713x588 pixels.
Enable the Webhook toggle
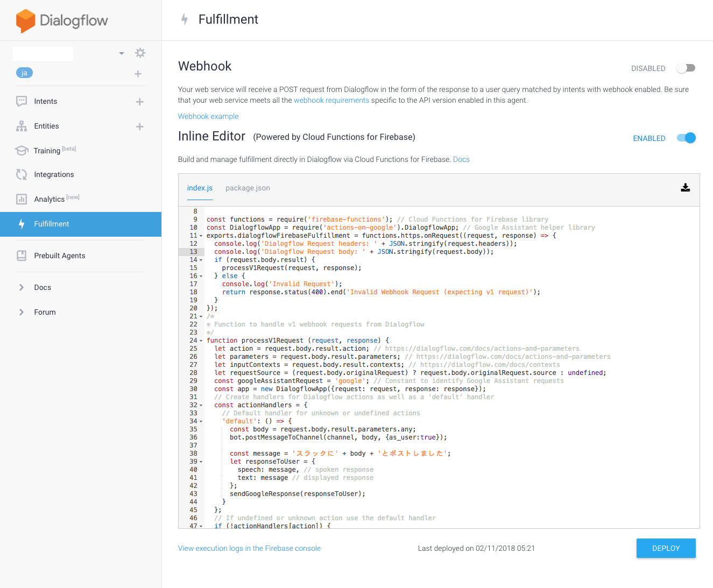686,68
